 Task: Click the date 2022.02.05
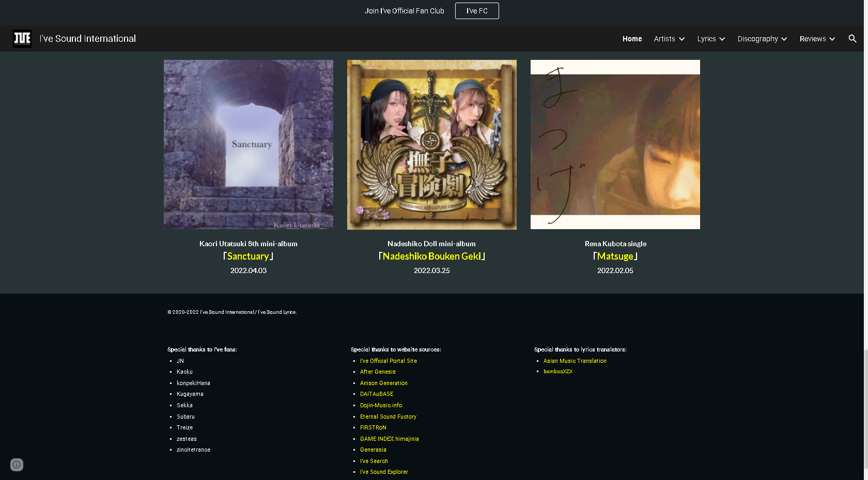[615, 270]
